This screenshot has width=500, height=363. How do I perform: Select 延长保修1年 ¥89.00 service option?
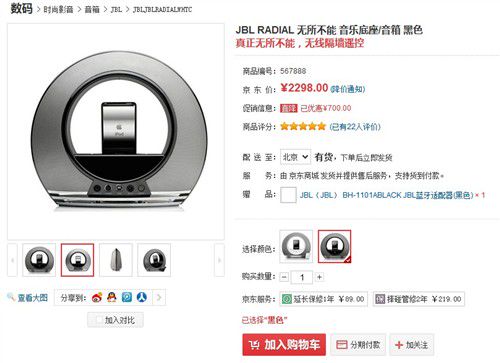point(323,299)
